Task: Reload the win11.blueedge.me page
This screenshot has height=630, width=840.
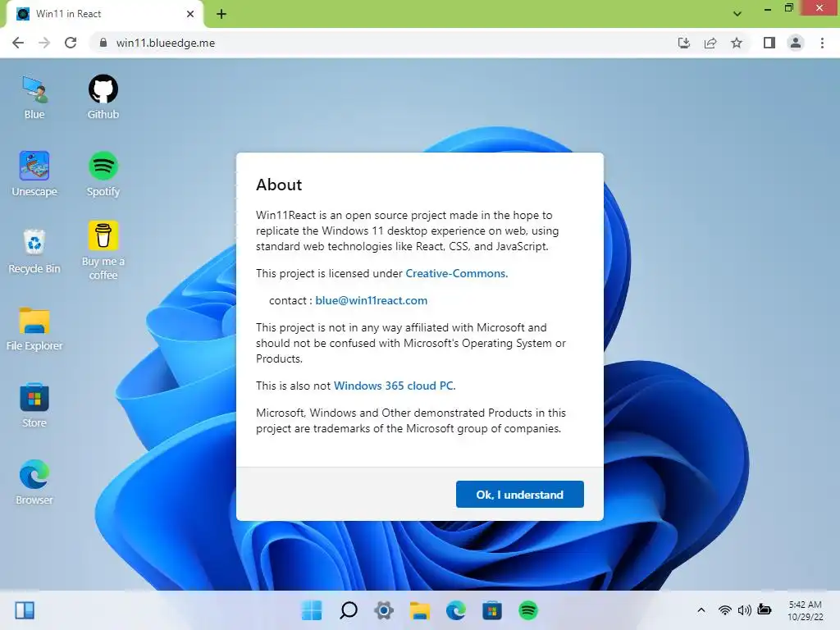Action: coord(71,43)
